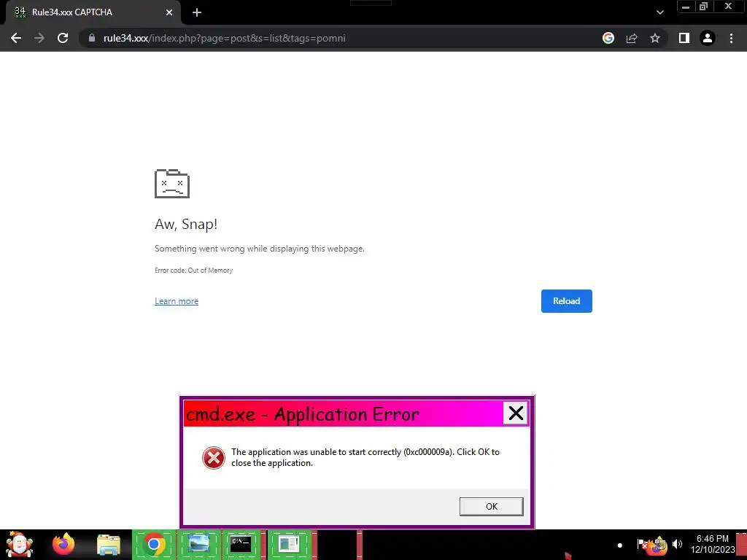Screen dimensions: 747x560
Task: Click the taskbar clock showing 6:46 PM
Action: pyautogui.click(x=713, y=544)
